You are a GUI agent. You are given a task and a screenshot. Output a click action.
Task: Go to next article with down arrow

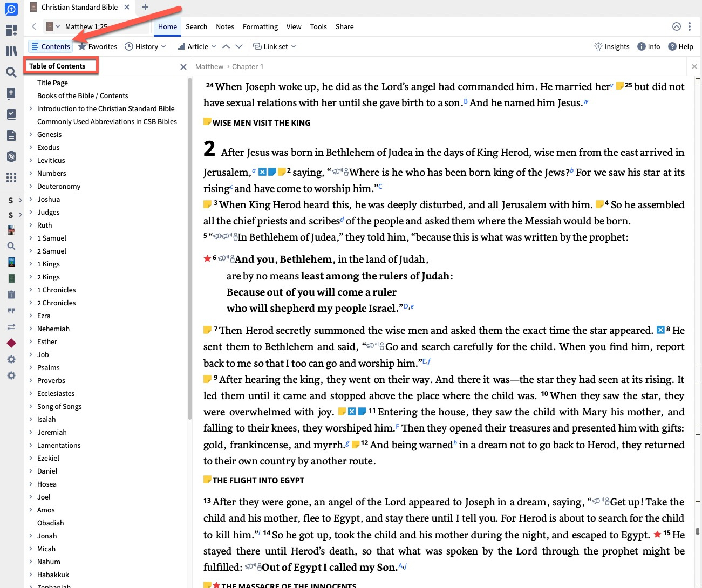(x=239, y=46)
